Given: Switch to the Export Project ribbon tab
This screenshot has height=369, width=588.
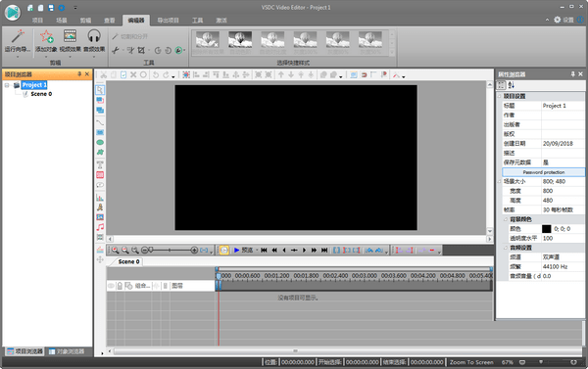Looking at the screenshot, I should point(168,21).
